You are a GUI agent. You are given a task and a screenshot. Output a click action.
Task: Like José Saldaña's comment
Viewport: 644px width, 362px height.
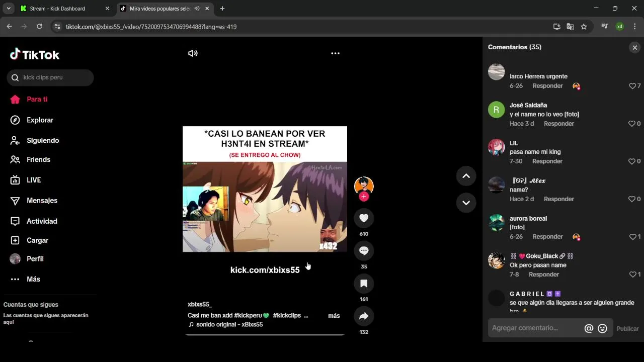pos(632,124)
